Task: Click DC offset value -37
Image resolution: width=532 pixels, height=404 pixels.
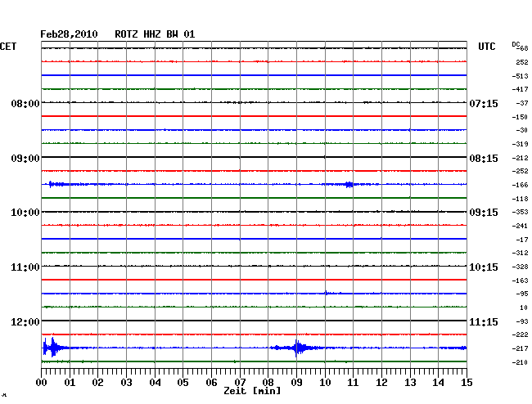Action: click(522, 103)
